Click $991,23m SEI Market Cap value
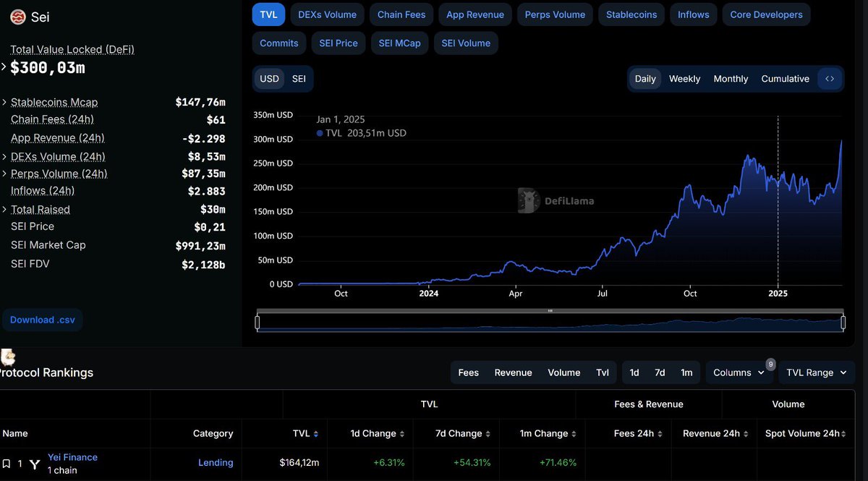This screenshot has height=481, width=868. click(x=200, y=246)
